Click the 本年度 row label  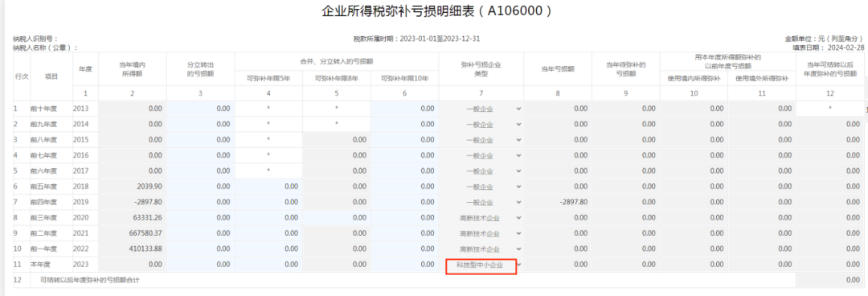[40, 265]
